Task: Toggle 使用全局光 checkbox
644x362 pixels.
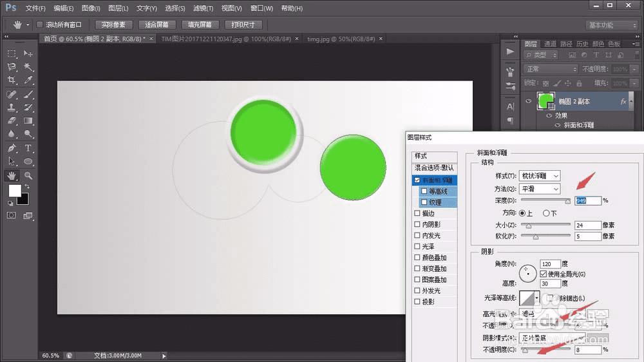Action: 544,274
